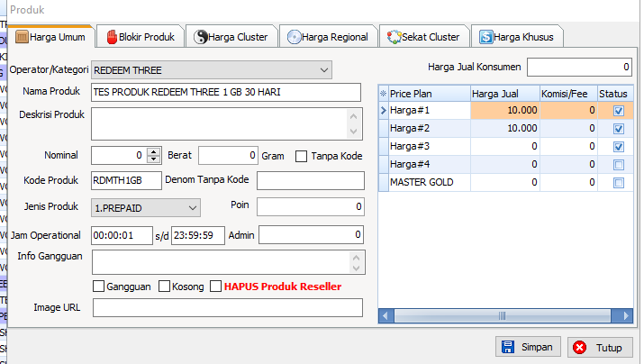Click the Nama Produk text field
The height and width of the screenshot is (364, 644).
(x=226, y=92)
